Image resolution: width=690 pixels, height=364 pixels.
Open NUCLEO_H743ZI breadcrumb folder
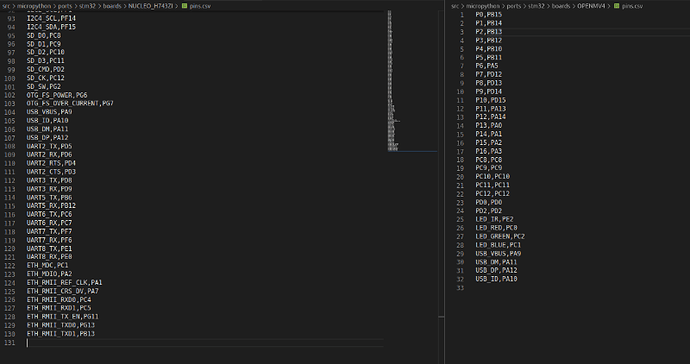pos(150,6)
